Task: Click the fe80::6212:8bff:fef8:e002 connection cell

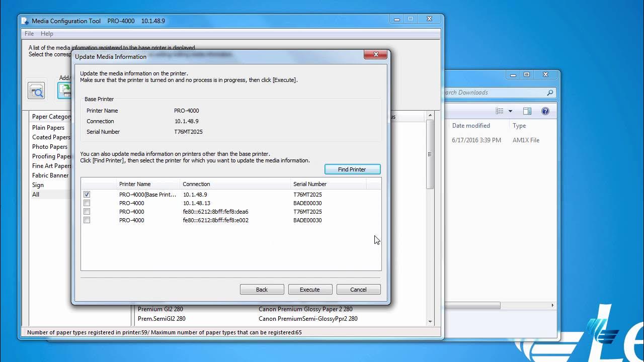Action: tap(215, 220)
